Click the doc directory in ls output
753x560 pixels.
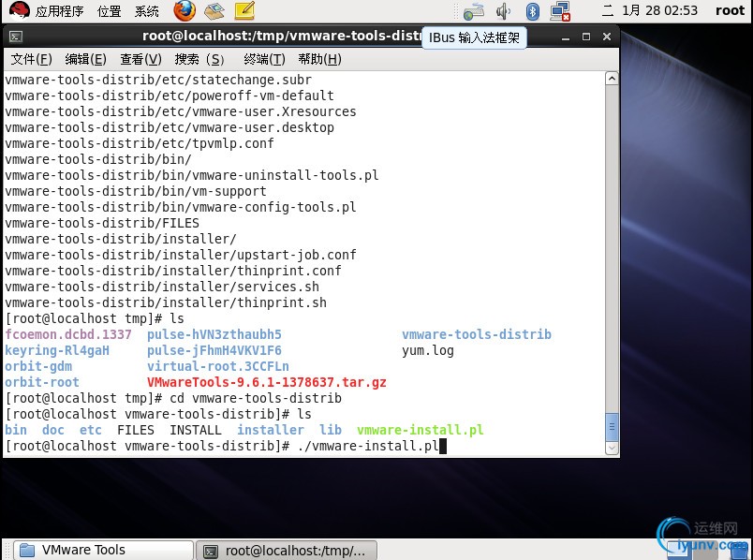[53, 430]
